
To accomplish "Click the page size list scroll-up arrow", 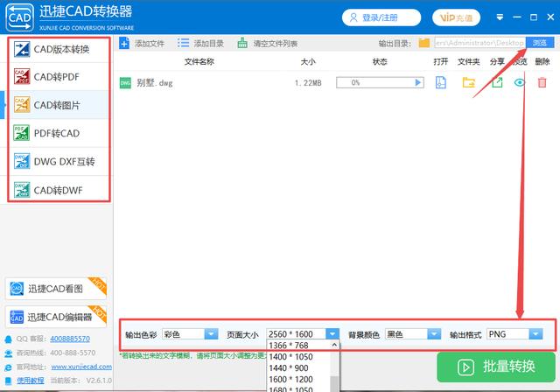I will coord(334,345).
